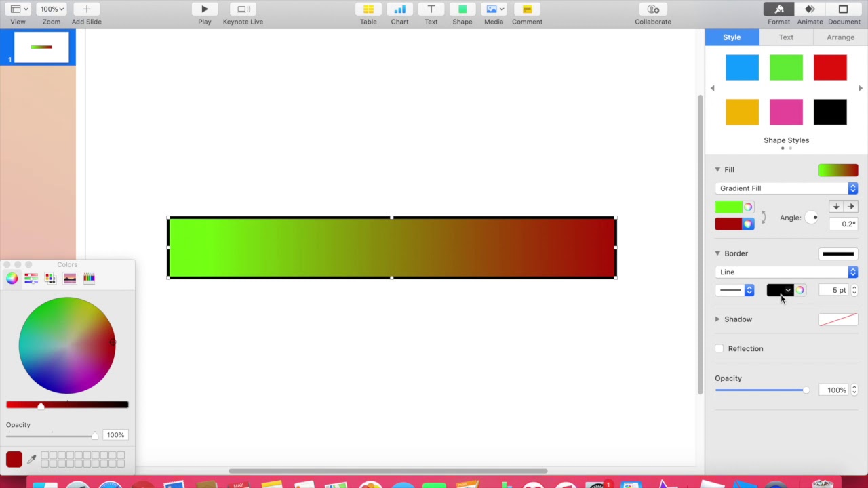The width and height of the screenshot is (868, 488).
Task: Collapse the Fill section
Action: [717, 169]
